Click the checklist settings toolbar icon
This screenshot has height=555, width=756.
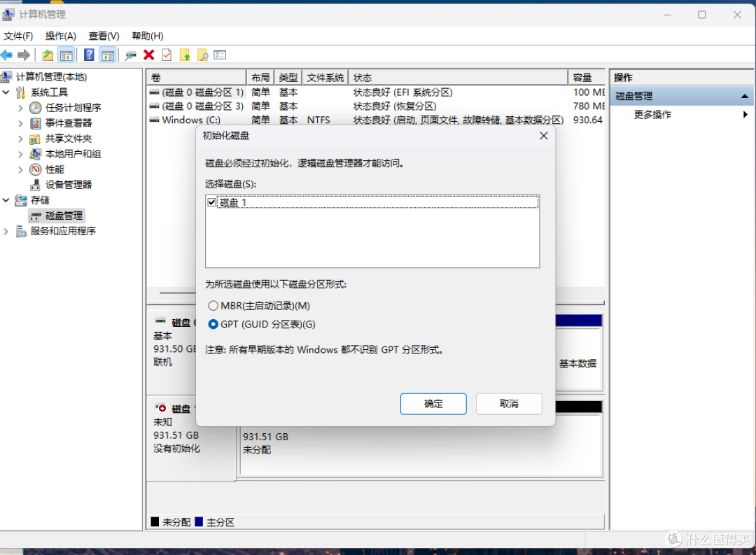coord(220,55)
